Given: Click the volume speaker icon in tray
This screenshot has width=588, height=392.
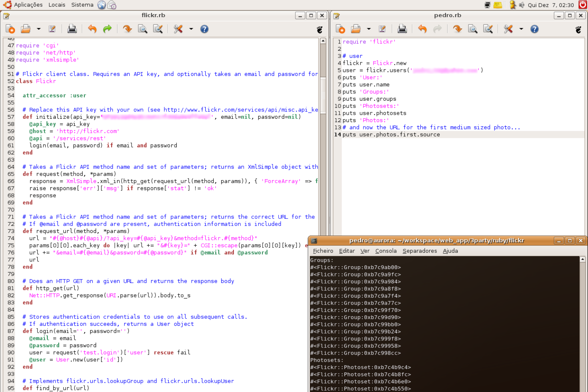Looking at the screenshot, I should tap(522, 5).
